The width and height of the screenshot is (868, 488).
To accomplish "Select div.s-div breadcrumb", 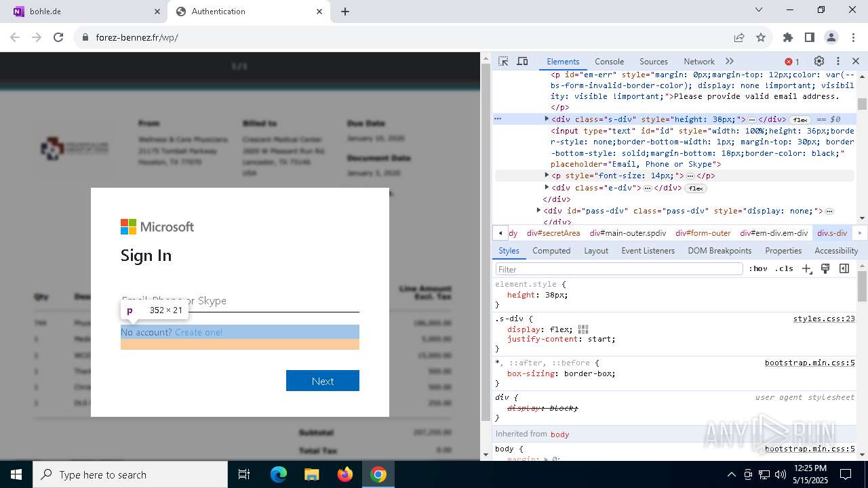I will (832, 233).
